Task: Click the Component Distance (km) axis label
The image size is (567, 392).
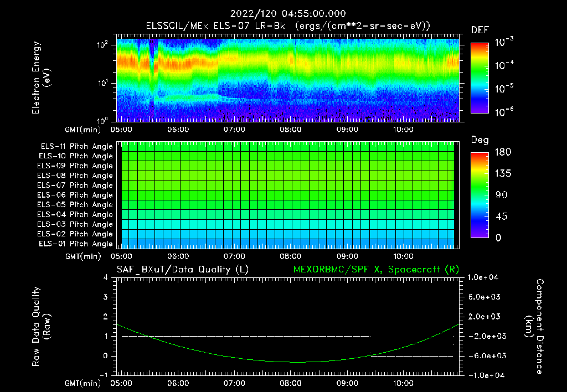Action: (x=534, y=327)
